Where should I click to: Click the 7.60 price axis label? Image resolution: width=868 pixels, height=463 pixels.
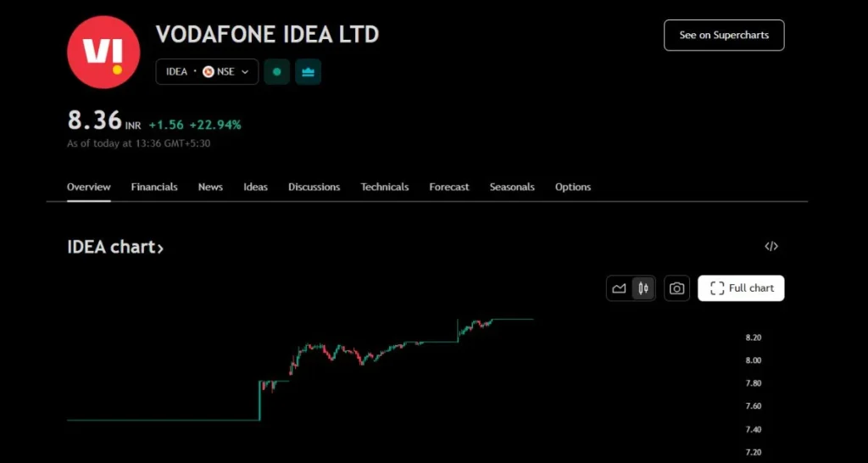point(753,406)
